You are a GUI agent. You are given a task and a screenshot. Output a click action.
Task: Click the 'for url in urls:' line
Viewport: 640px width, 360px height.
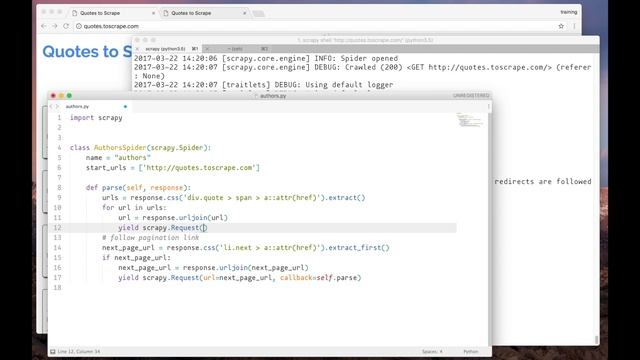pos(134,208)
